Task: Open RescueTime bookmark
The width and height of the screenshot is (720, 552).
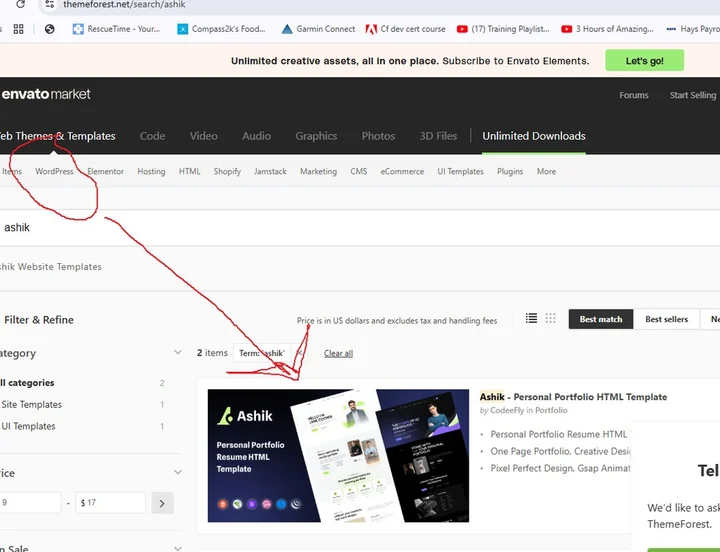Action: [117, 29]
